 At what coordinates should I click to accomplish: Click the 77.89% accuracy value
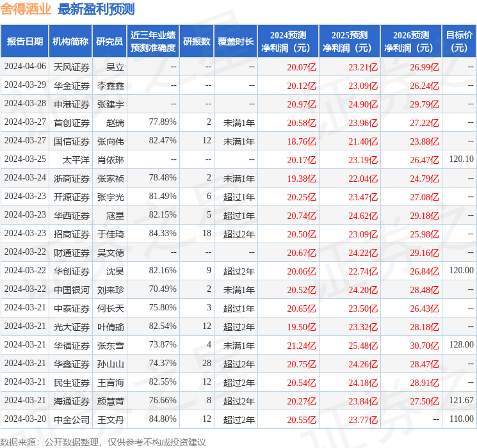tap(163, 122)
